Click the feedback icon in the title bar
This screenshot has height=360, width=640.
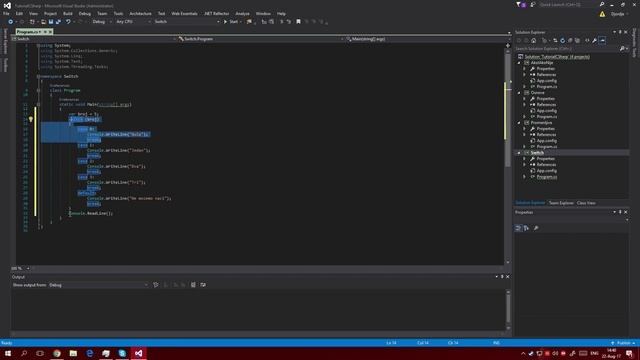click(x=533, y=4)
